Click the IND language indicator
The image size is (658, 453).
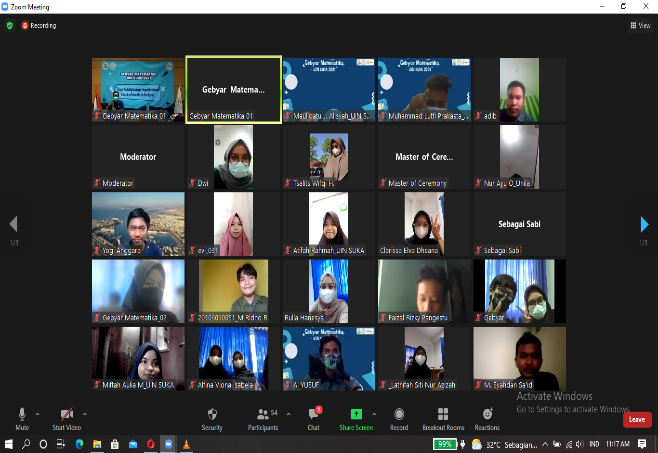click(x=594, y=444)
